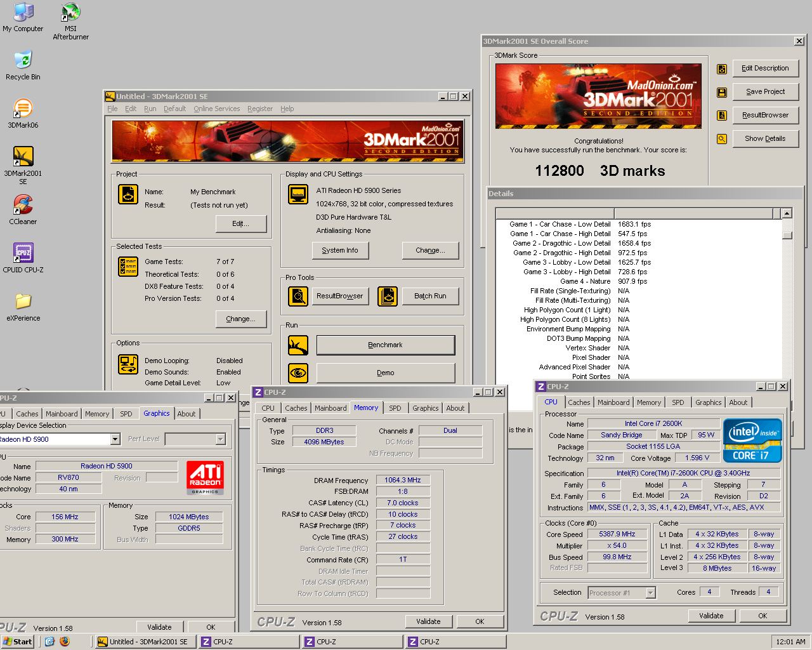Viewport: 812px width, 650px height.
Task: Launch MSI Afterburner desktop shortcut
Action: coord(70,21)
